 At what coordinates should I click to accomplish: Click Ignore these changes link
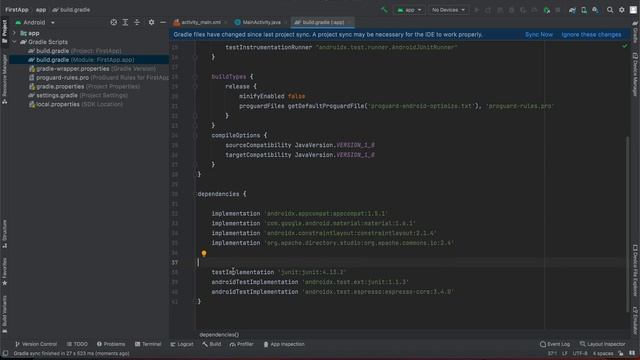coord(591,35)
